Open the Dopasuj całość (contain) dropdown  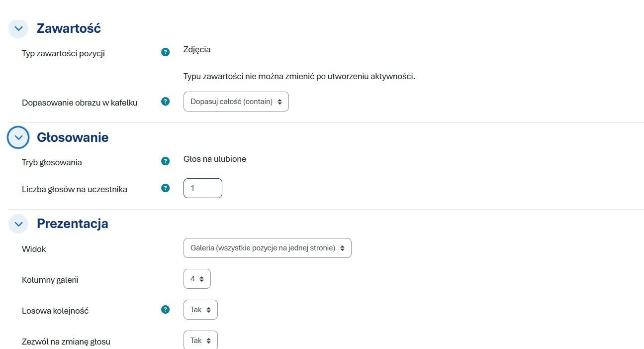tap(236, 102)
